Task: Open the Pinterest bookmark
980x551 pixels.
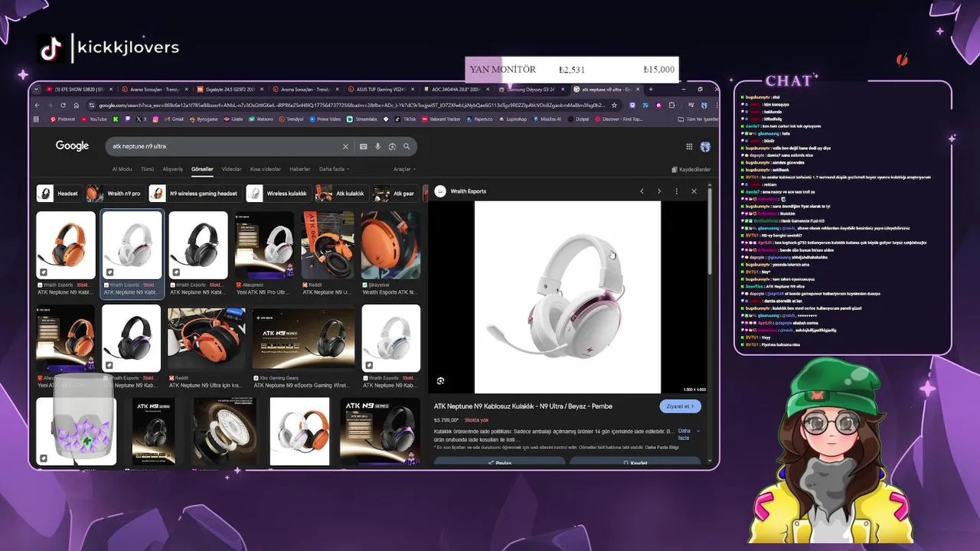Action: coord(63,119)
